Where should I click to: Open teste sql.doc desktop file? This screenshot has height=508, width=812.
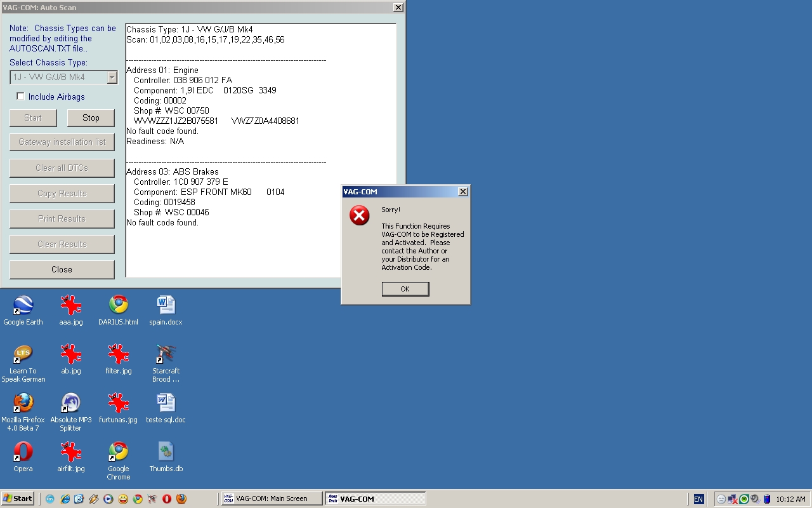[x=166, y=408]
